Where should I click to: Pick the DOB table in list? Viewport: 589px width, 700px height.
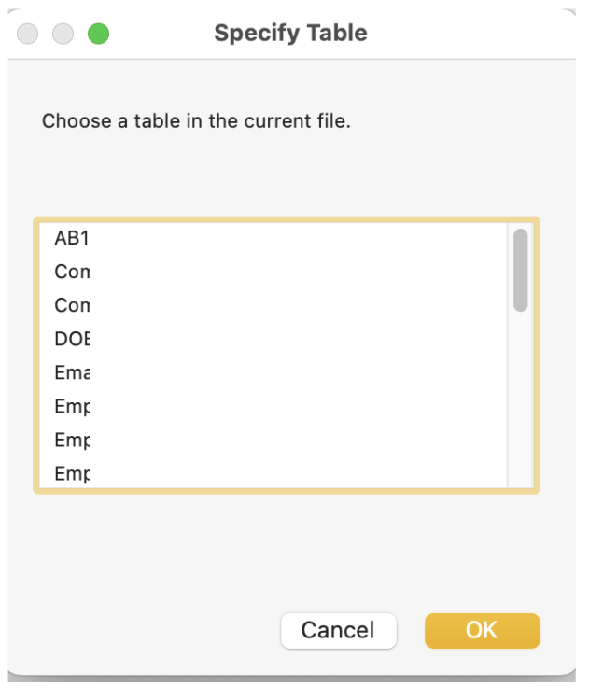[72, 339]
